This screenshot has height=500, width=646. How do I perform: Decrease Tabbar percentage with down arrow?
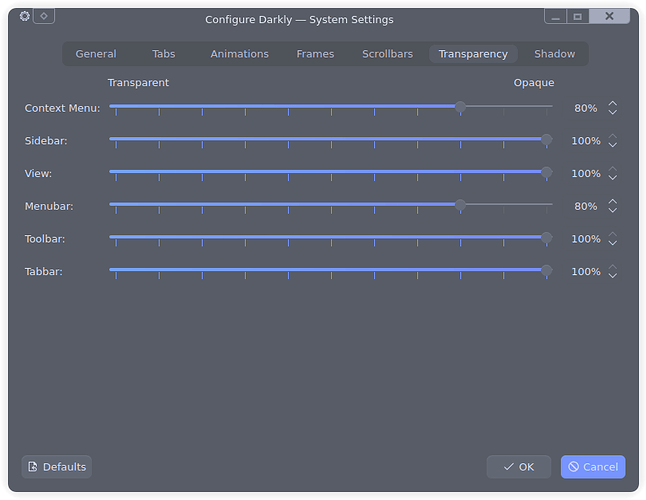click(613, 276)
